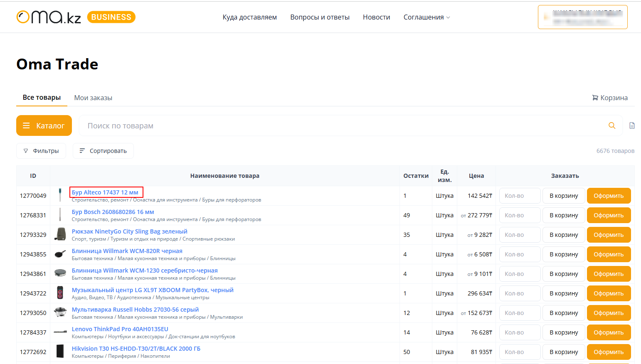Image resolution: width=641 pixels, height=364 pixels.
Task: Open Мультиварка Russell Hobbs 27030-56 link
Action: click(135, 310)
